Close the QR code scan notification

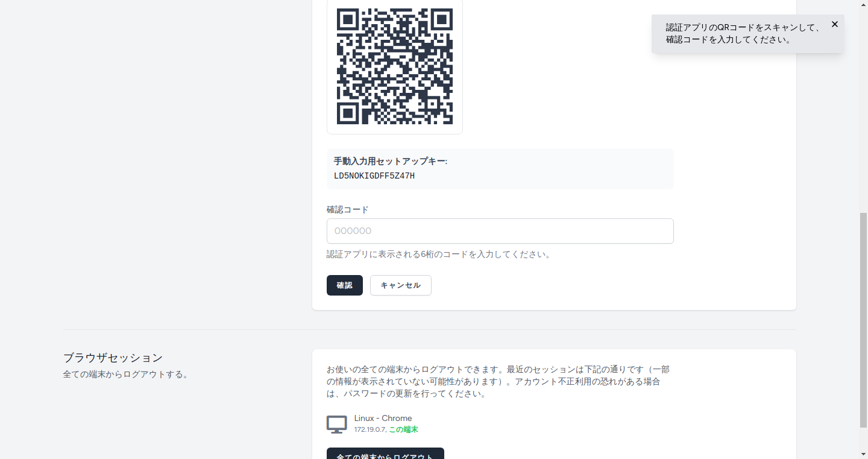point(834,24)
